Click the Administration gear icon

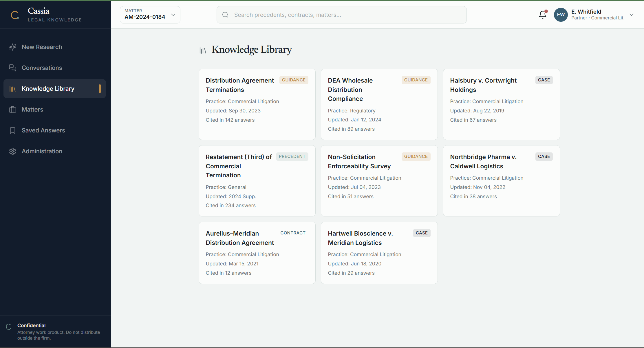click(12, 151)
